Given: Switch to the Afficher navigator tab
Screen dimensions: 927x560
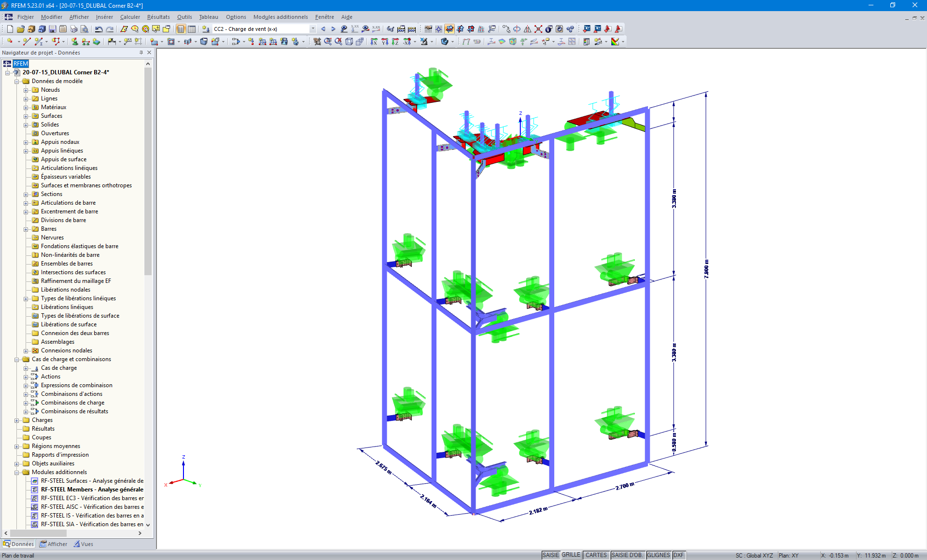Looking at the screenshot, I should [54, 544].
